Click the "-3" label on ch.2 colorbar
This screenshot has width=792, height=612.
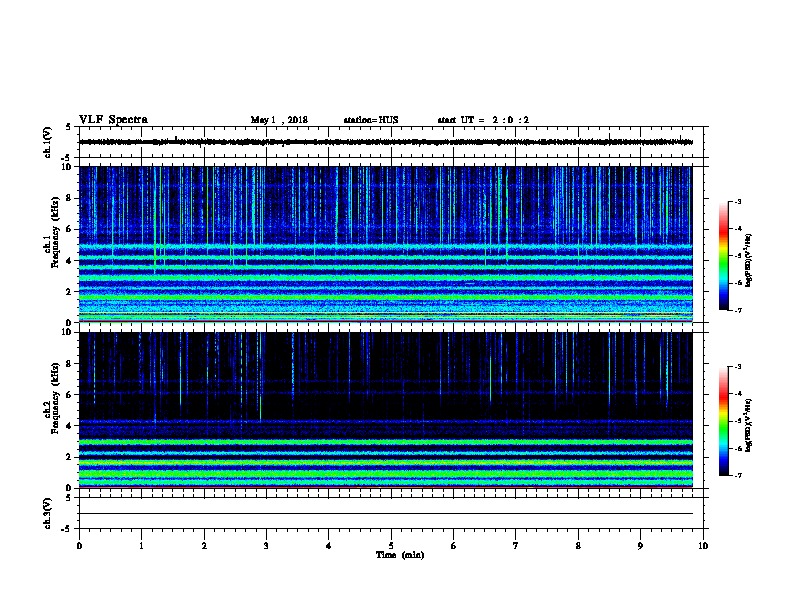click(x=738, y=367)
